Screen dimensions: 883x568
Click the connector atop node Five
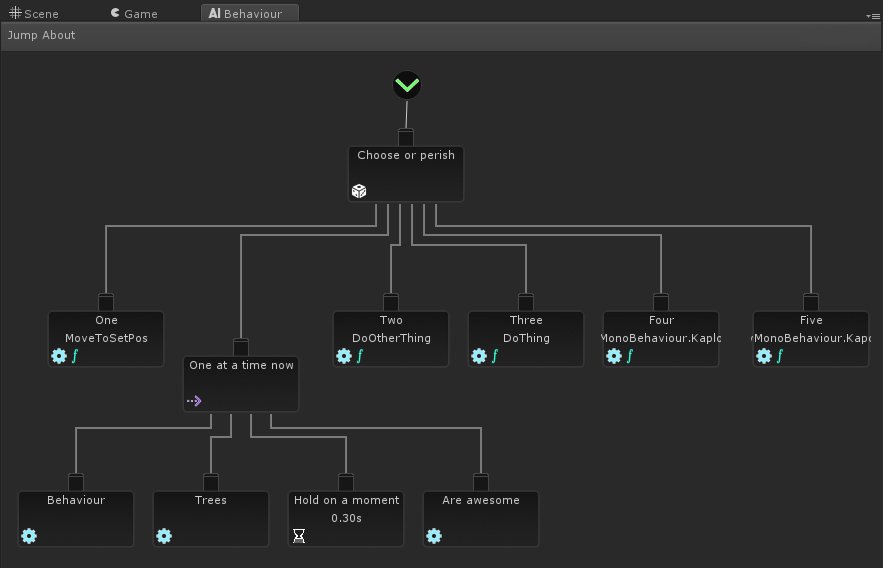pyautogui.click(x=811, y=302)
